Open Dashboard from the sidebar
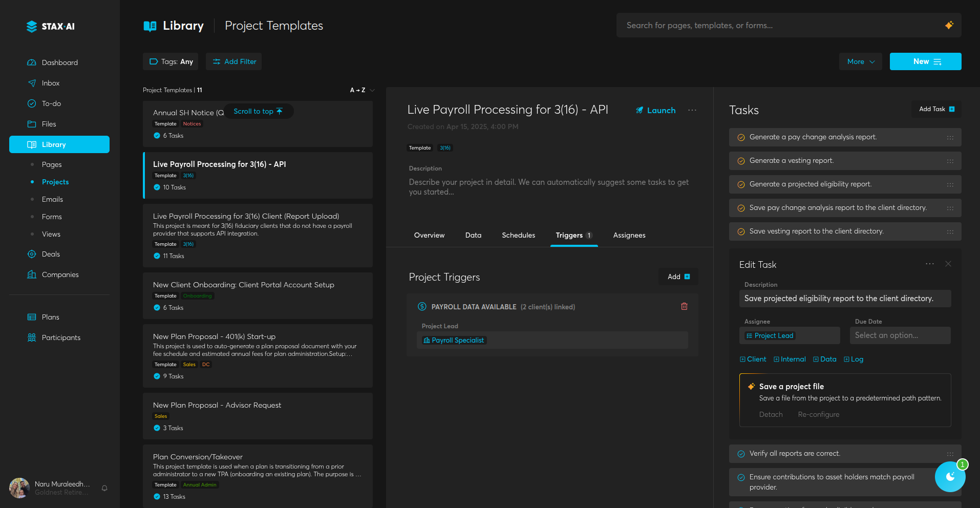 pos(59,62)
